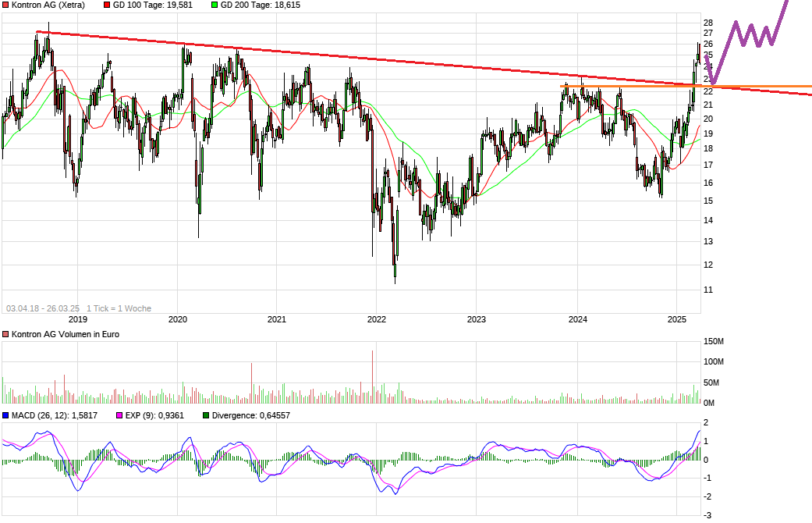
Task: Click the 2019 label on time axis
Action: pyautogui.click(x=78, y=319)
